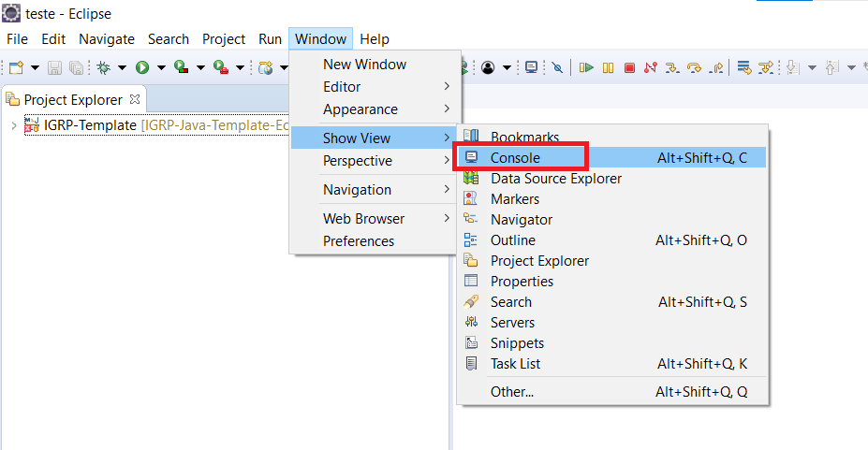Open the Edit menu
This screenshot has height=450, width=868.
53,39
